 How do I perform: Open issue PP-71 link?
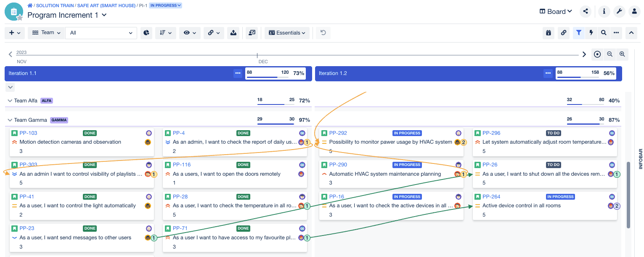(180, 228)
